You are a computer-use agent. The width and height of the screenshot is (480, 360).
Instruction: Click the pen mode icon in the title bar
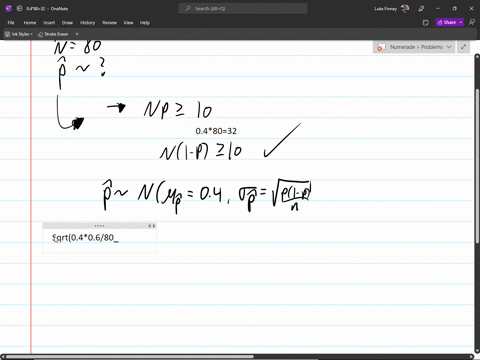(421, 9)
